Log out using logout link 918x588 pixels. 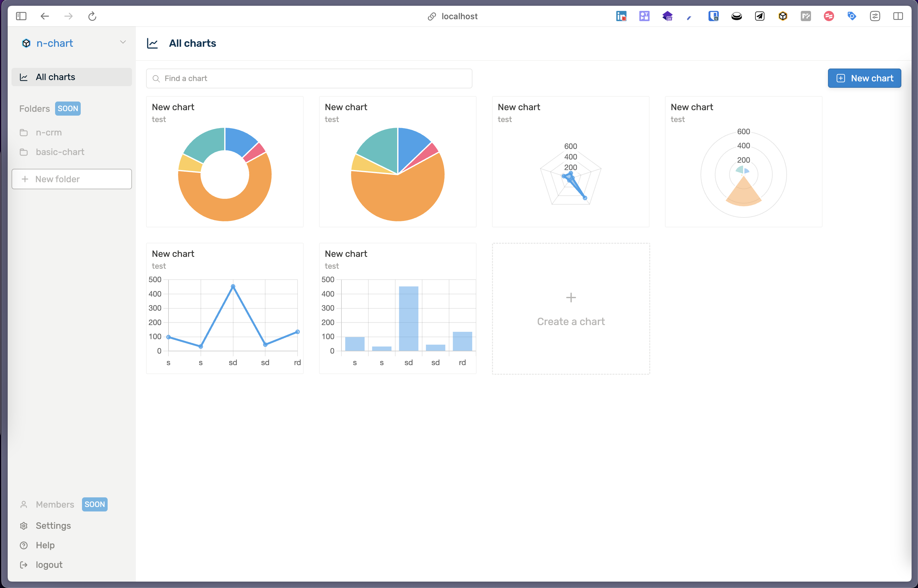click(49, 565)
